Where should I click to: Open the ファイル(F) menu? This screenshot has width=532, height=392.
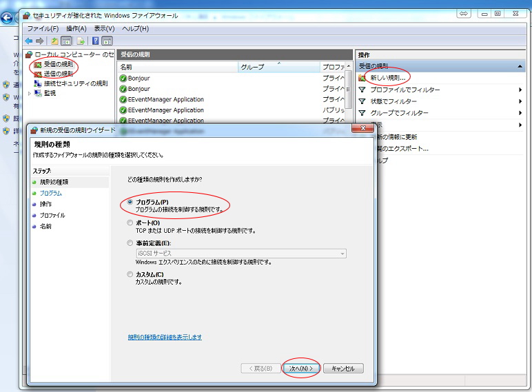point(43,28)
